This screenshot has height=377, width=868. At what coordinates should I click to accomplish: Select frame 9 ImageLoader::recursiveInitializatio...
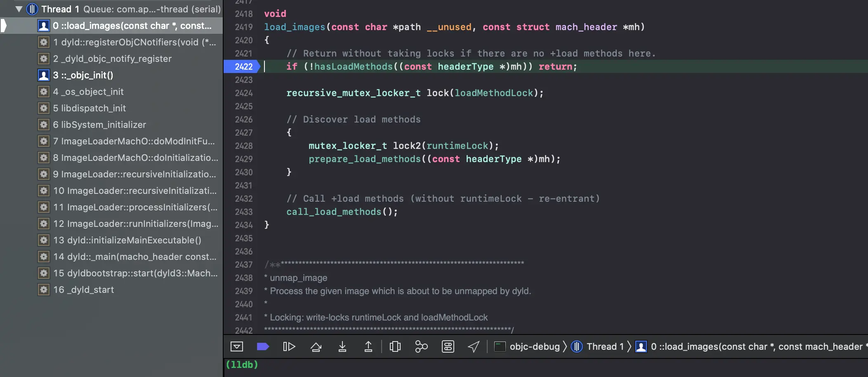[x=111, y=174]
